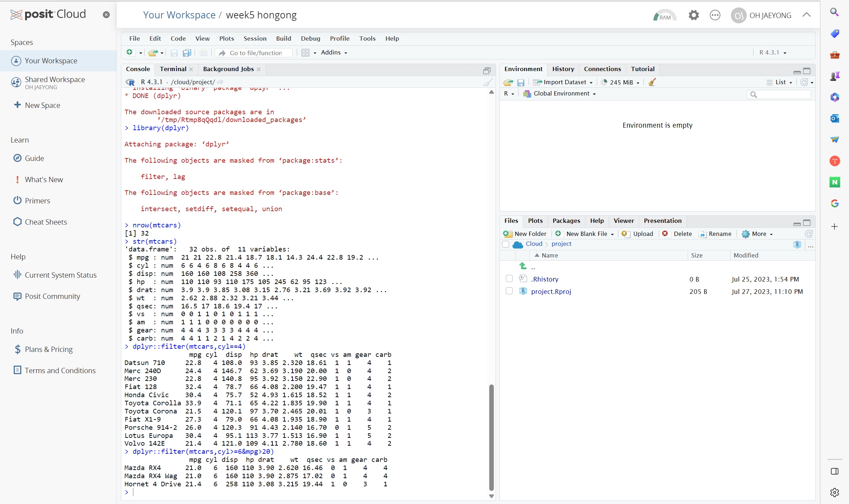This screenshot has width=849, height=504.
Task: Open the project.Rproj file link
Action: tap(551, 291)
